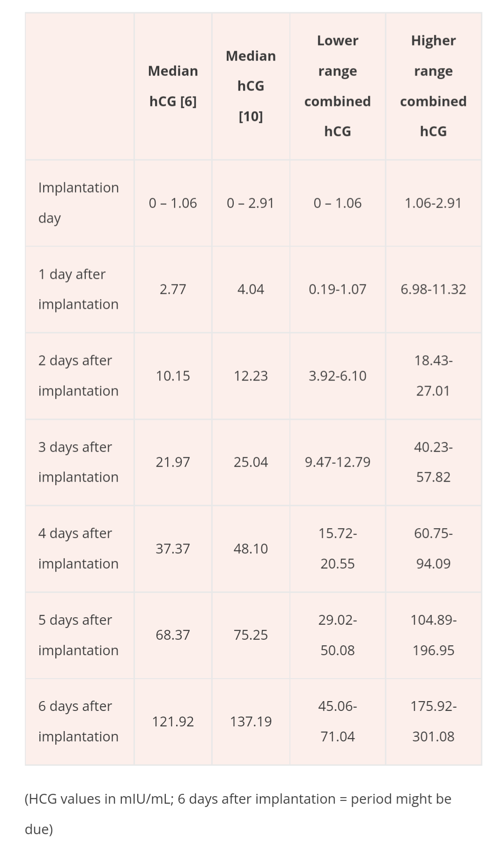Click the 104.89-196.95 higher range cell
This screenshot has width=504, height=852.
pos(433,635)
